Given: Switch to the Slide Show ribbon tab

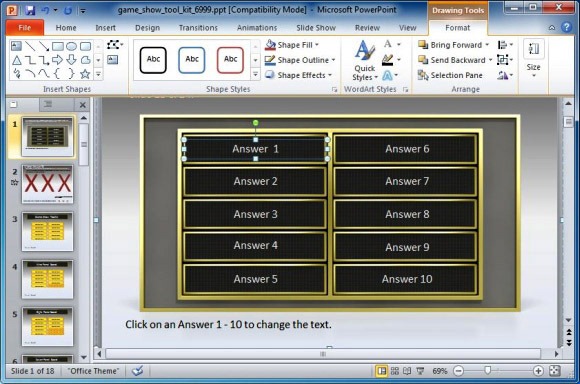Looking at the screenshot, I should [x=316, y=27].
